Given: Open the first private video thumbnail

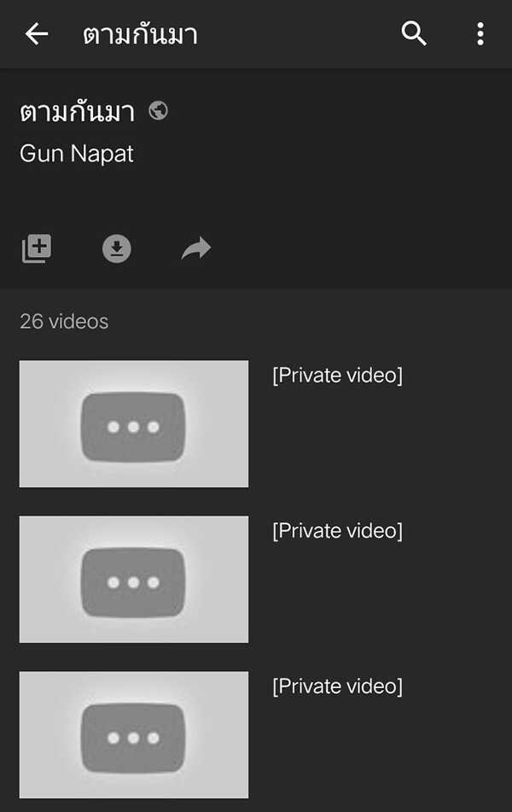Looking at the screenshot, I should pos(134,424).
